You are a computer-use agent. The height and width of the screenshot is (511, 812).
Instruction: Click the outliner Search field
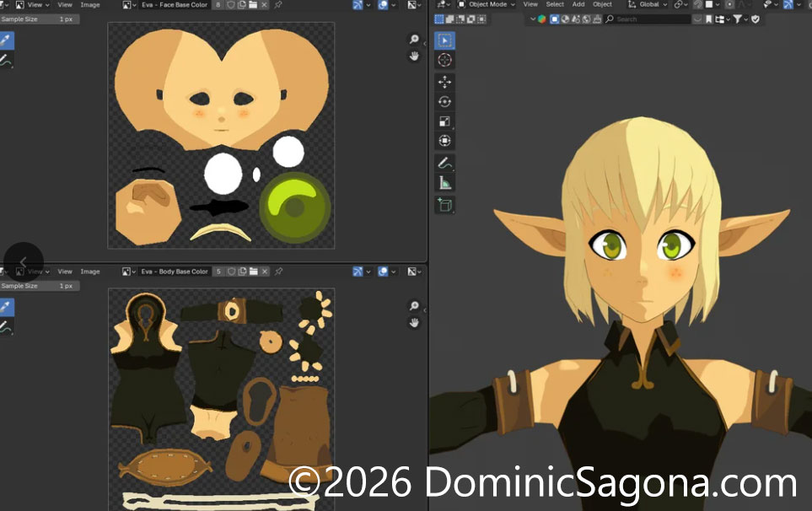648,19
